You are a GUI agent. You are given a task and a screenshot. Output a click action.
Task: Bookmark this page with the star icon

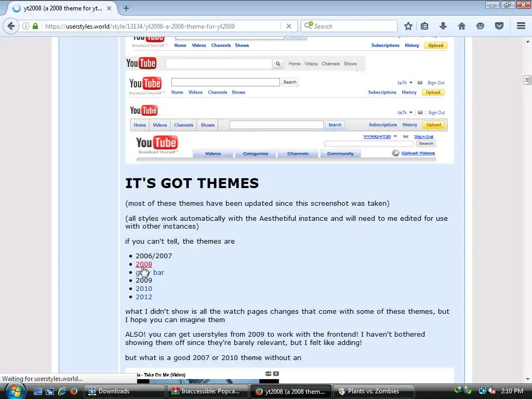408,26
